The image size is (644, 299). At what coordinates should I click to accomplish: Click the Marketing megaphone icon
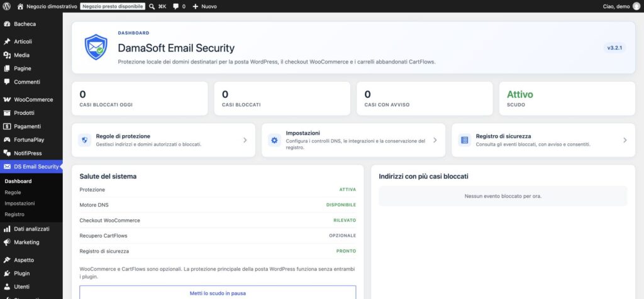7,242
